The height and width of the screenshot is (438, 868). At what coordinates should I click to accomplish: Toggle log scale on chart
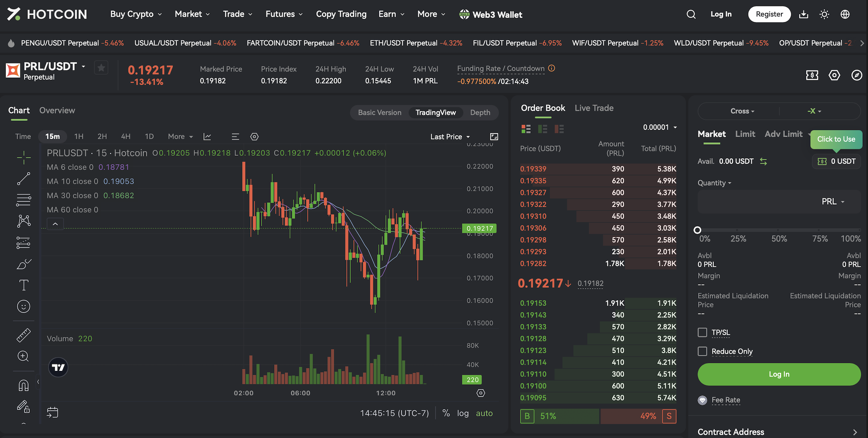[x=463, y=413]
